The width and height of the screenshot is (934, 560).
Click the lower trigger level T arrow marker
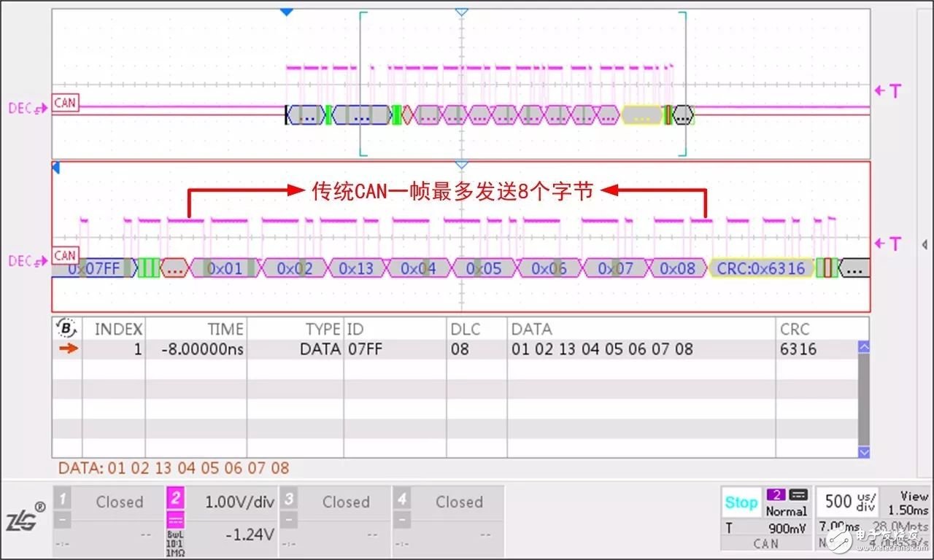[888, 244]
